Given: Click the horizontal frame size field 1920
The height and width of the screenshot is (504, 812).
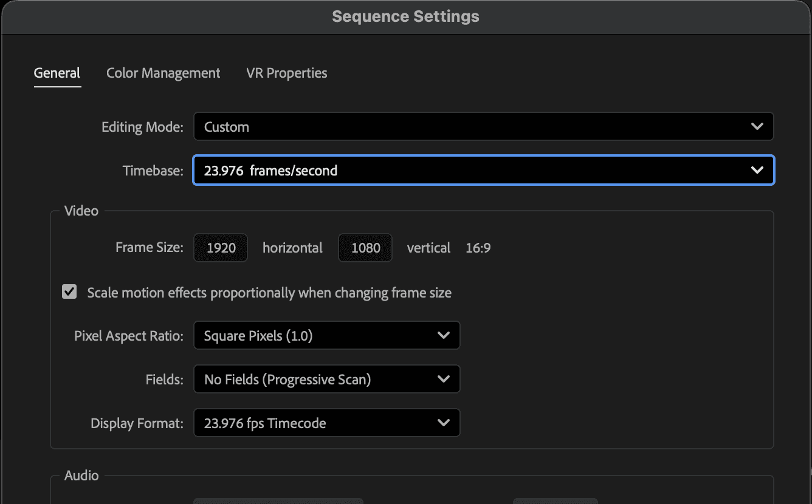Looking at the screenshot, I should tap(221, 248).
